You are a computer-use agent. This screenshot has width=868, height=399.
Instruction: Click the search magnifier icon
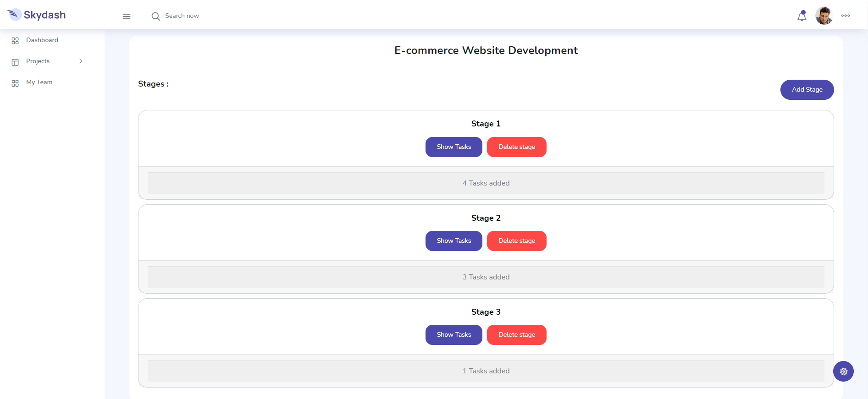click(156, 16)
